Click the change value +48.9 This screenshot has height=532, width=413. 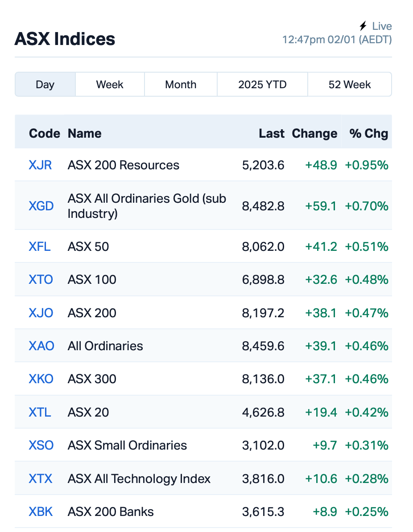click(321, 165)
